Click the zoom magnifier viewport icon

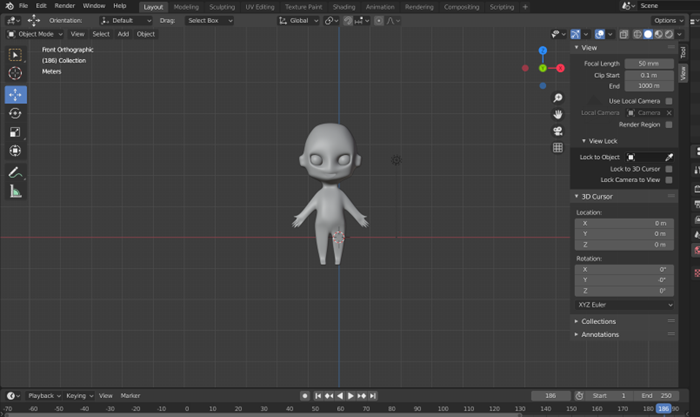(x=558, y=98)
